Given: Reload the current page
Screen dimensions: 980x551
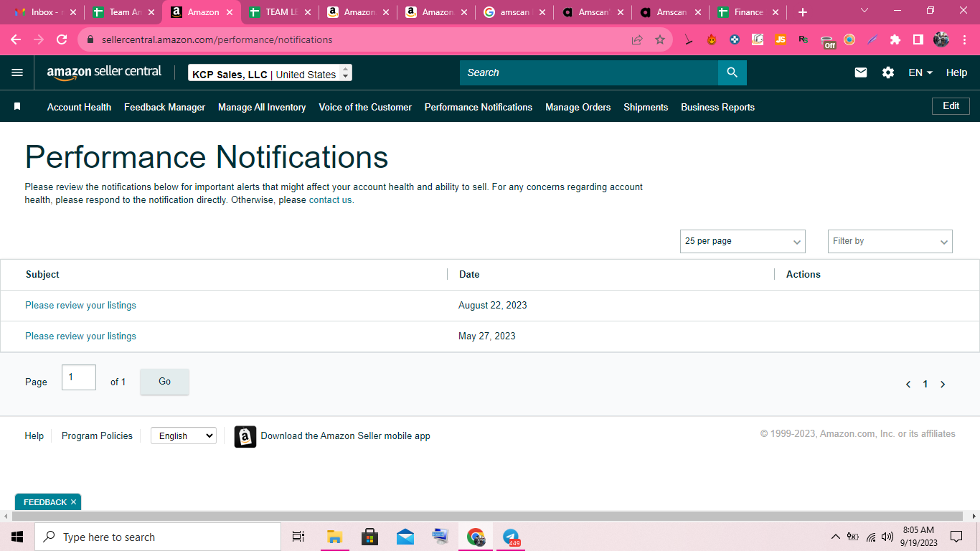Looking at the screenshot, I should [62, 39].
